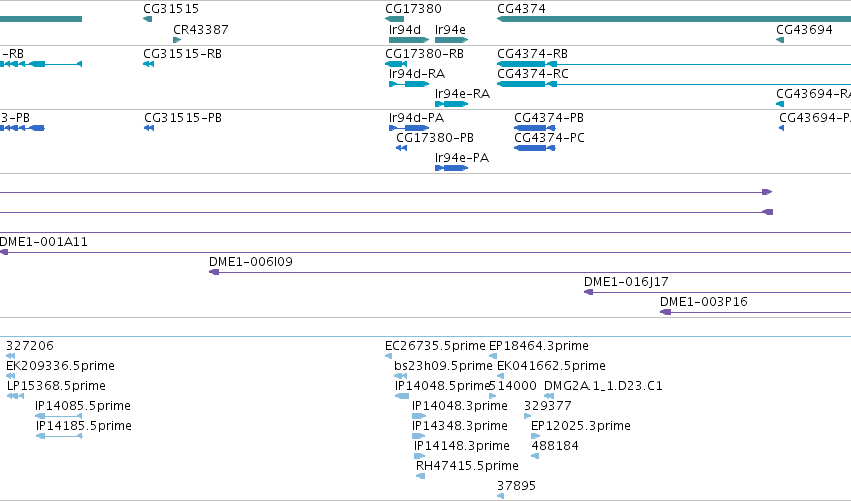
Task: Select transcript CG4374-RB
Action: (x=532, y=54)
